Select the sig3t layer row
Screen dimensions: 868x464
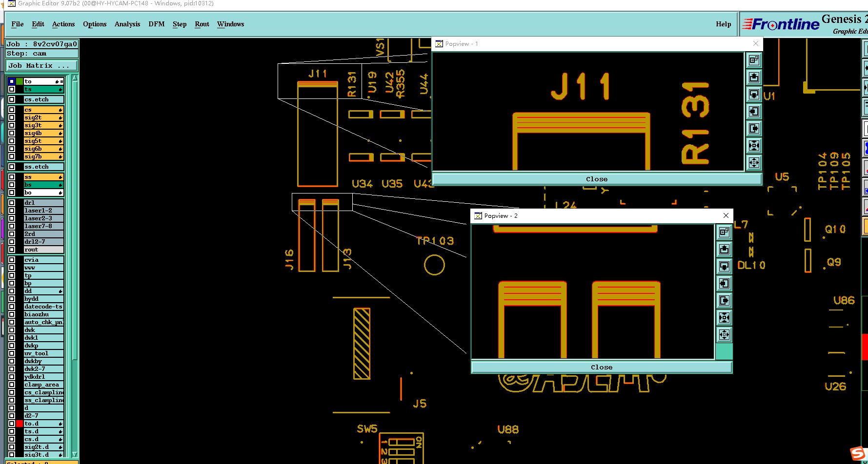[43, 125]
